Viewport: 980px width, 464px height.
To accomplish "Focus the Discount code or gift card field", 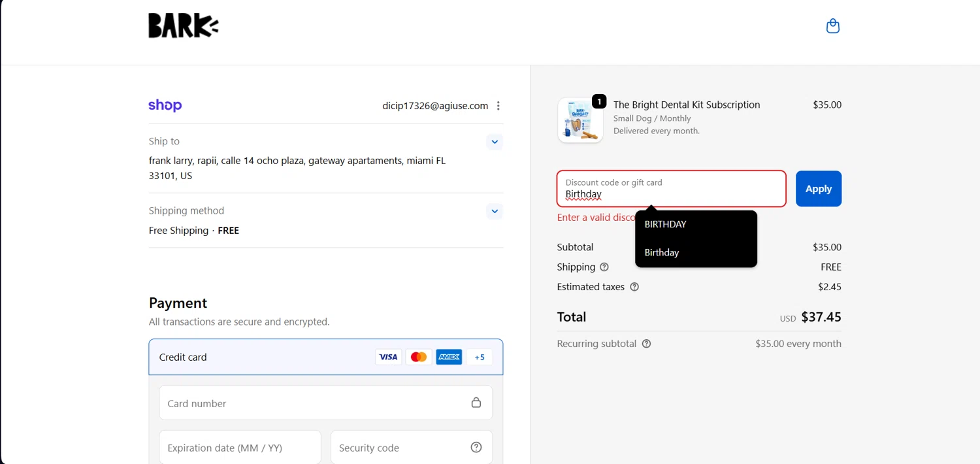I will click(672, 189).
